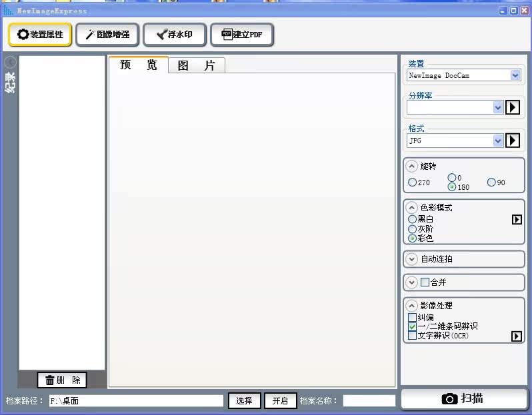Click the 删除 trash delete button
Screen dimensions: 532x415
(62, 380)
